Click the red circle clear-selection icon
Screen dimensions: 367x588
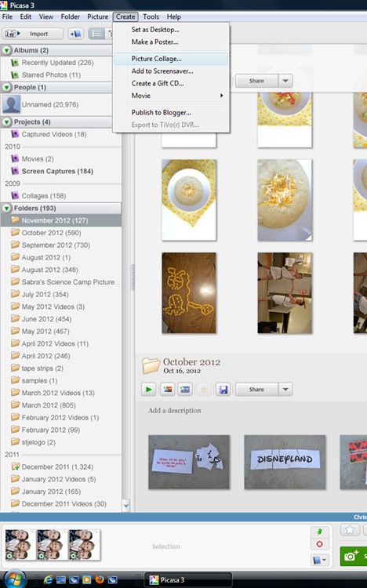(x=320, y=544)
